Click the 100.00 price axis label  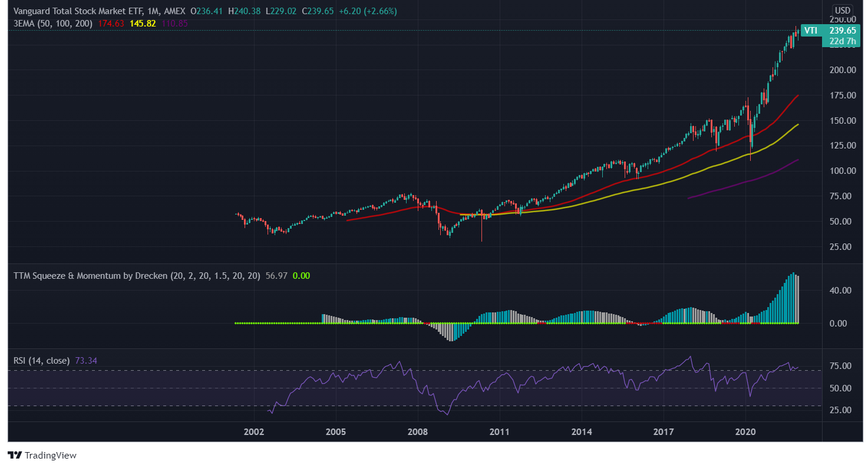pyautogui.click(x=843, y=171)
